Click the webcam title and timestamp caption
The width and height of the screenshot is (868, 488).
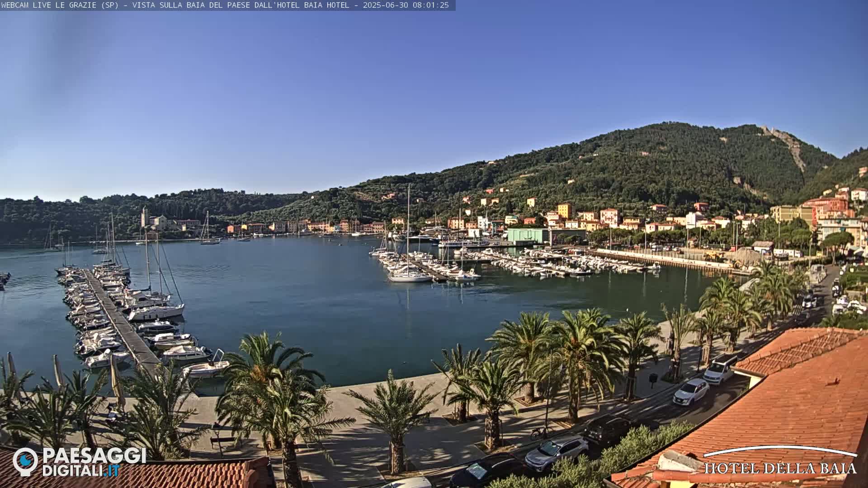pos(225,5)
